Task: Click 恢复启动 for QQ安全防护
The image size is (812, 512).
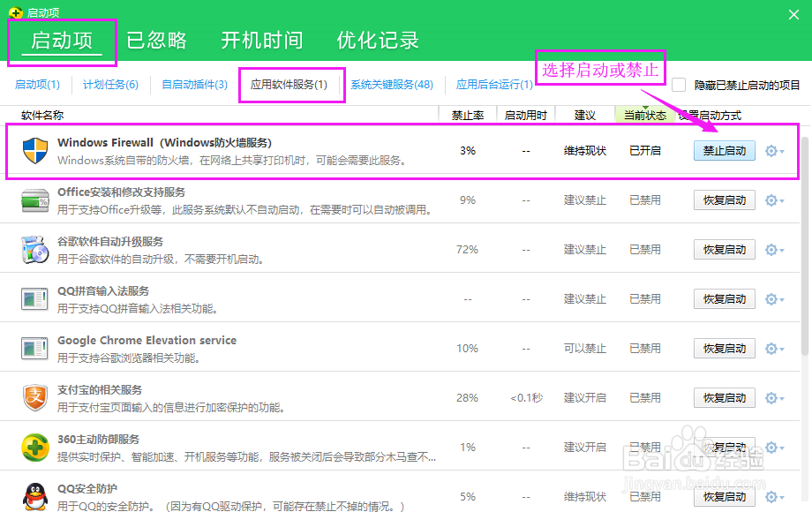Action: (x=725, y=497)
